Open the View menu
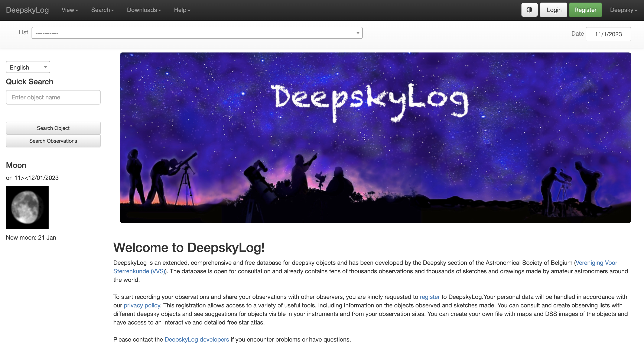644x352 pixels. tap(70, 10)
